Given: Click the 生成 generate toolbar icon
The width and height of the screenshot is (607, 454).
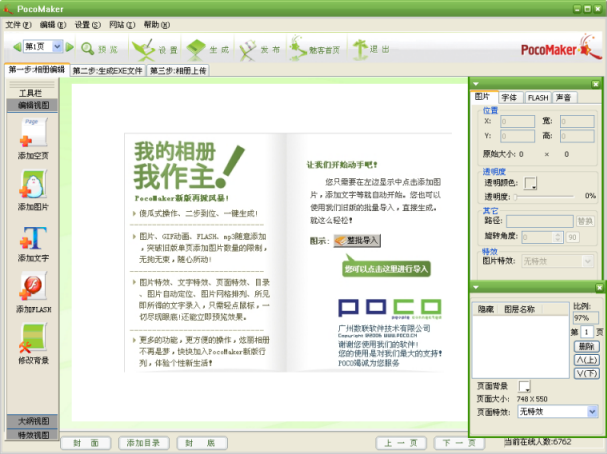Looking at the screenshot, I should pyautogui.click(x=196, y=50).
